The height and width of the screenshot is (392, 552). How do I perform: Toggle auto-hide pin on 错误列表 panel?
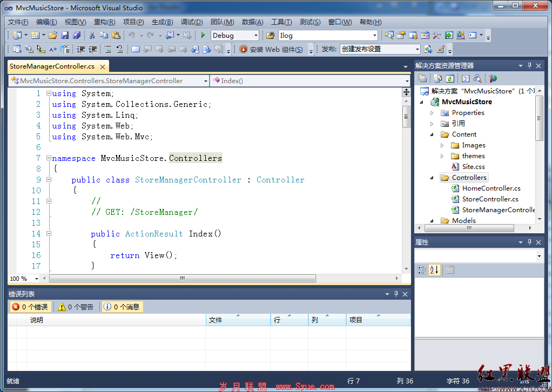396,294
